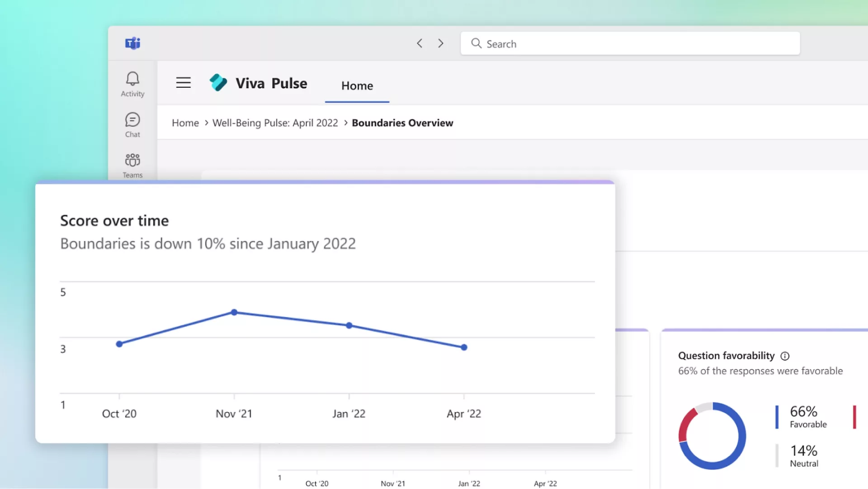Image resolution: width=868 pixels, height=489 pixels.
Task: Click the Activity icon in sidebar
Action: tap(132, 84)
